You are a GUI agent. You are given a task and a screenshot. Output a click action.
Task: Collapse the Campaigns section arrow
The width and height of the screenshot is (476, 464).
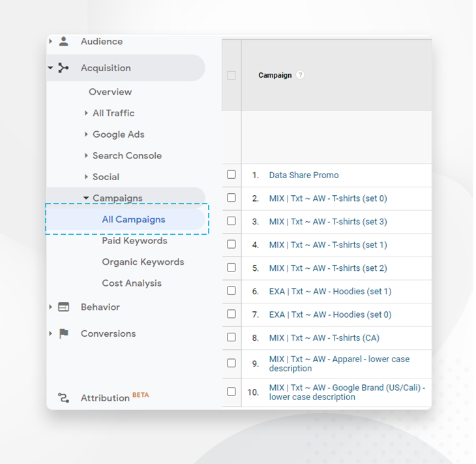pos(86,198)
